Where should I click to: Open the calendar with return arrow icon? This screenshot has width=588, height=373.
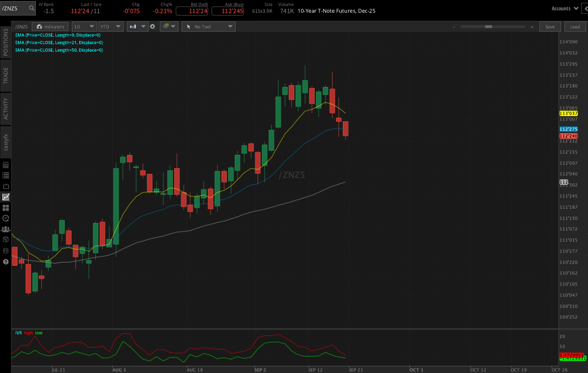click(x=6, y=239)
